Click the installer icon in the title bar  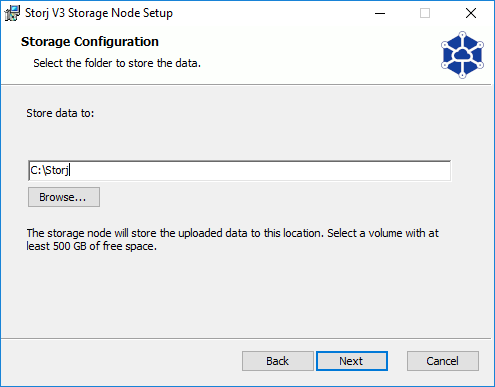(x=12, y=13)
